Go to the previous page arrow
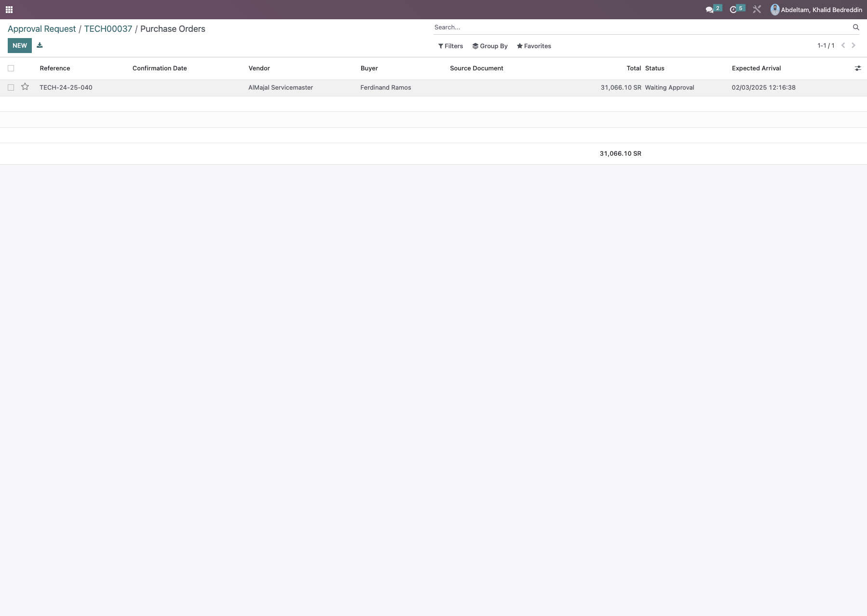The width and height of the screenshot is (867, 616). pos(843,45)
